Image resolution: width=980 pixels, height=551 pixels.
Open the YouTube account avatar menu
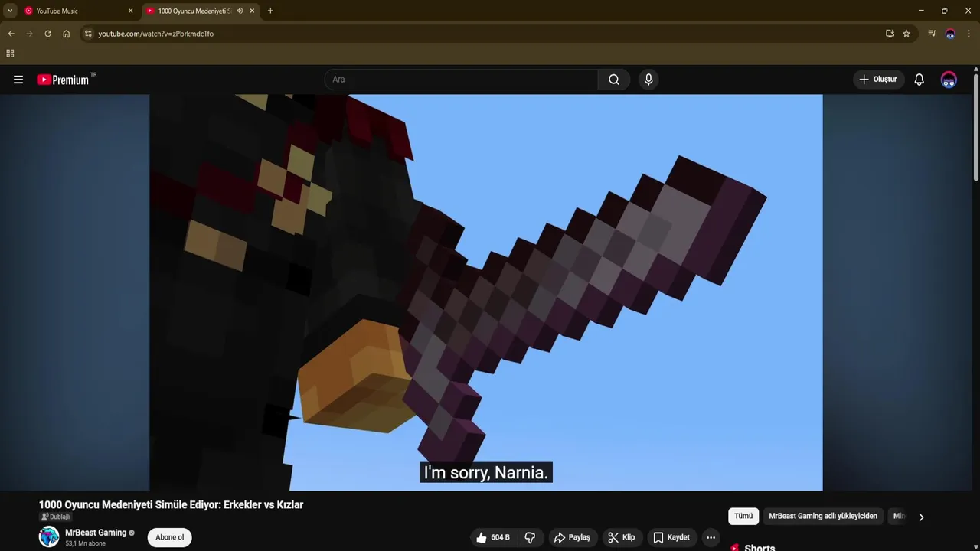[949, 80]
